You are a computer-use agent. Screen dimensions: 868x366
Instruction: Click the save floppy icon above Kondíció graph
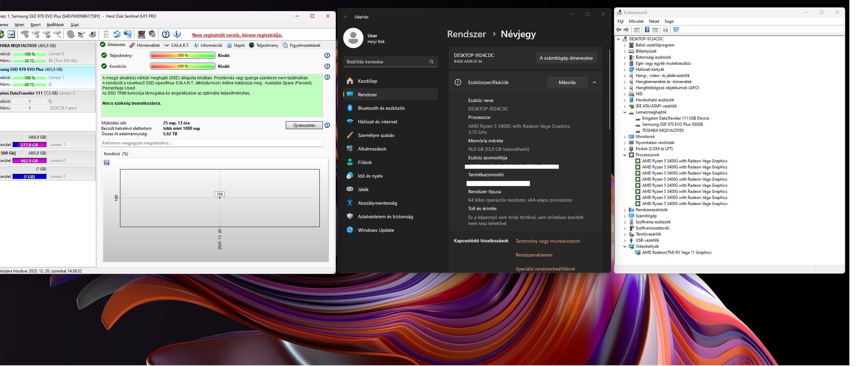pyautogui.click(x=107, y=163)
